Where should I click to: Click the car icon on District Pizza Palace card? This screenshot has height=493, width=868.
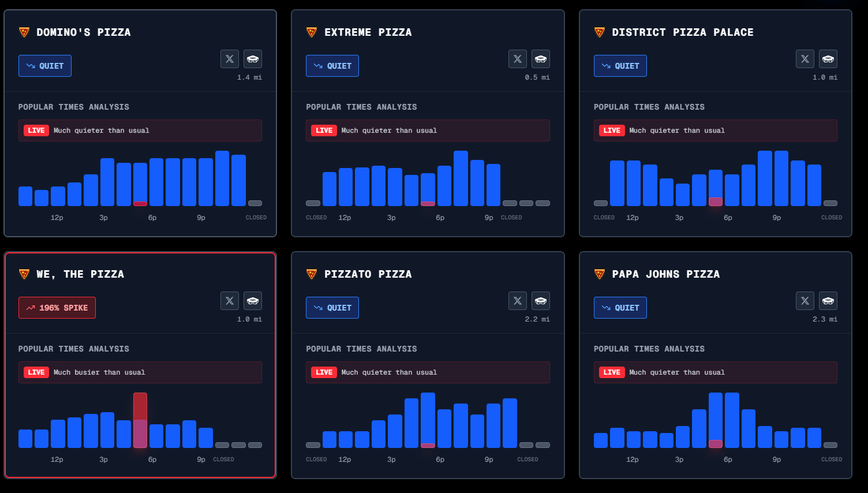828,59
